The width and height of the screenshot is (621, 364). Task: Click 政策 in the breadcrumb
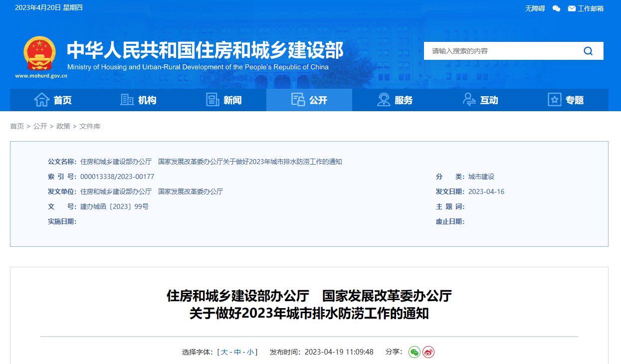[x=63, y=126]
